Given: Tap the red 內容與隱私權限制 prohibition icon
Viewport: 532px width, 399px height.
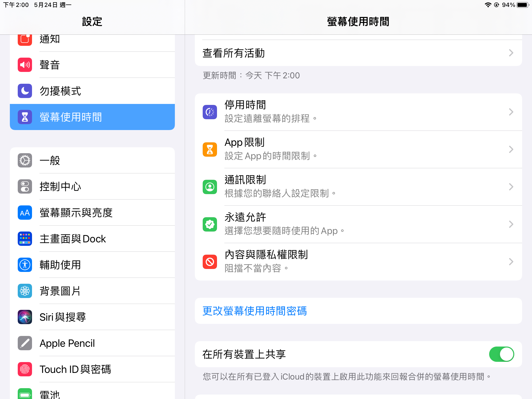Looking at the screenshot, I should tap(210, 262).
